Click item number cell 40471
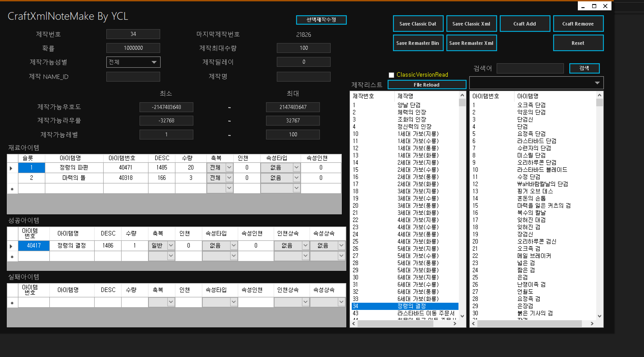644x357 pixels. coord(126,168)
